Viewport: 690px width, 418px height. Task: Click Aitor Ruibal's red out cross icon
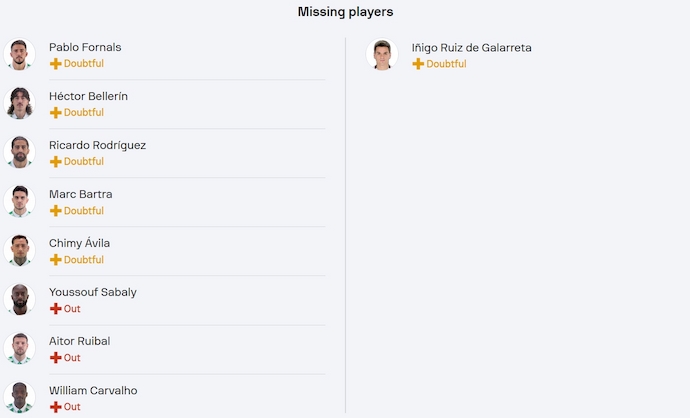(x=55, y=358)
